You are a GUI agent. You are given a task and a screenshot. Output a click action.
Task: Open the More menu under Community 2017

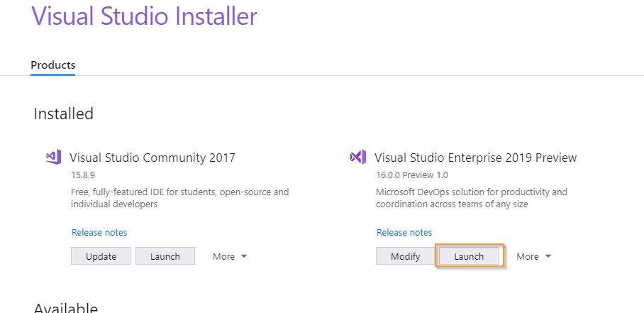tap(230, 256)
